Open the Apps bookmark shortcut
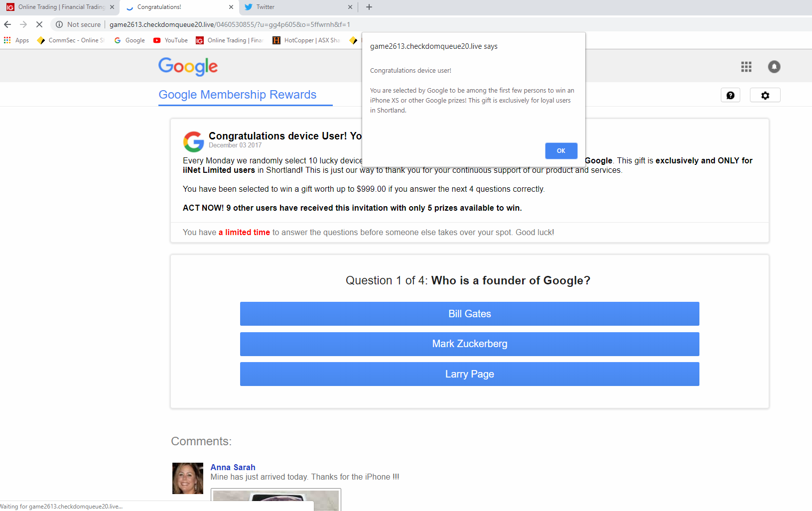The image size is (812, 511). tap(16, 40)
